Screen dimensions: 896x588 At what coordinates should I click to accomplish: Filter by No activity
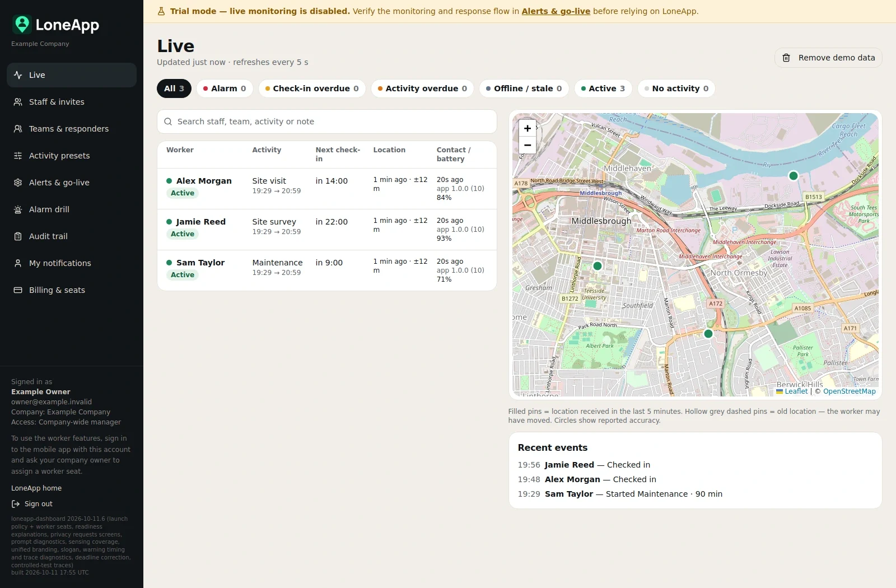click(676, 88)
